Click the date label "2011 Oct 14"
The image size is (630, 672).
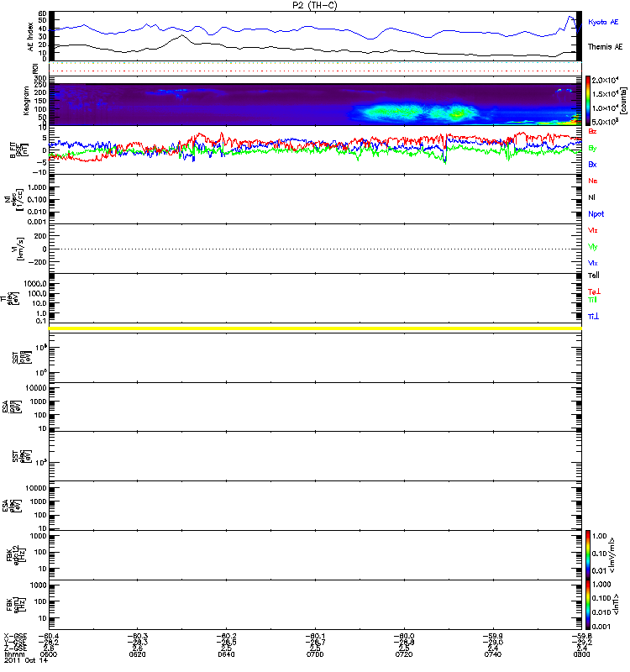click(25, 660)
